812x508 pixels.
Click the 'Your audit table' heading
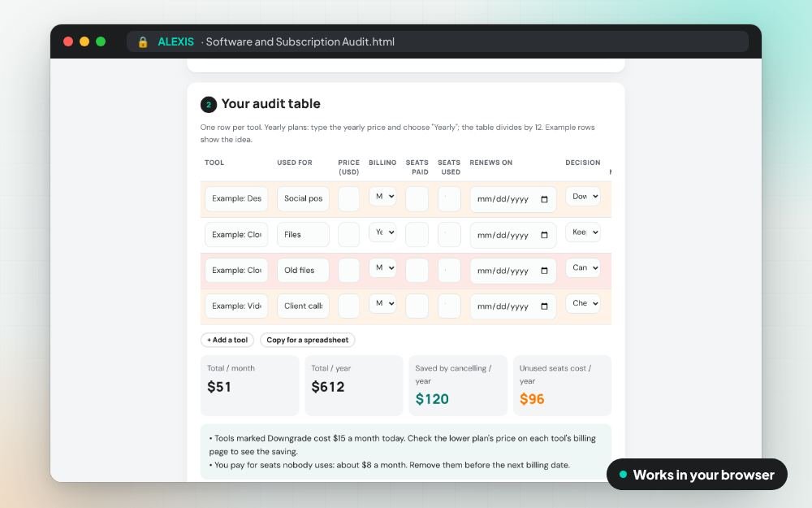click(271, 104)
